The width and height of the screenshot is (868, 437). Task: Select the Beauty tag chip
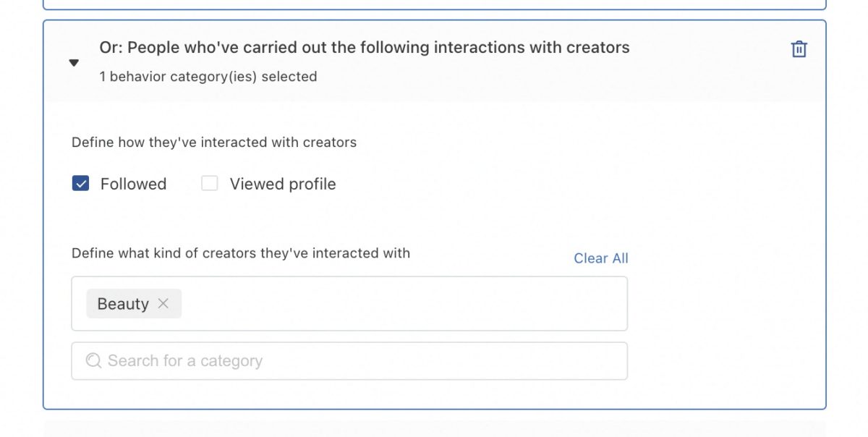tap(123, 304)
